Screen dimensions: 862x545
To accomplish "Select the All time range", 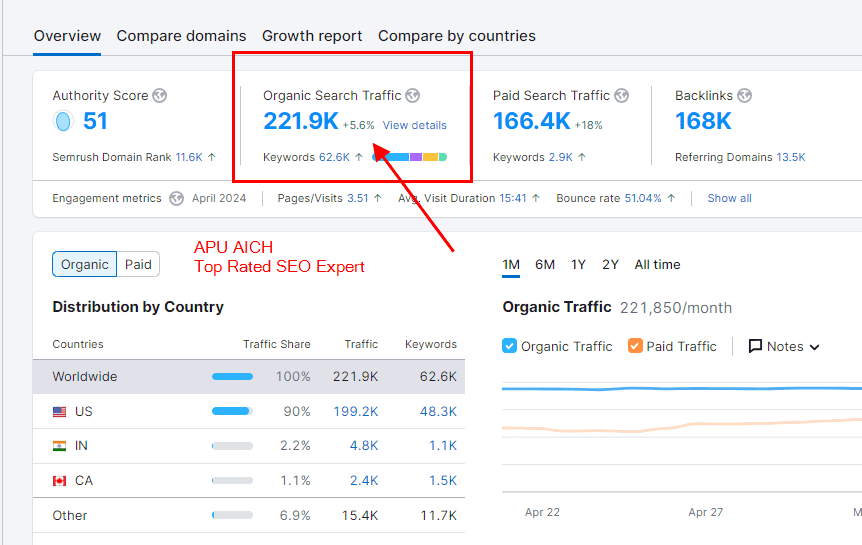I will (657, 265).
